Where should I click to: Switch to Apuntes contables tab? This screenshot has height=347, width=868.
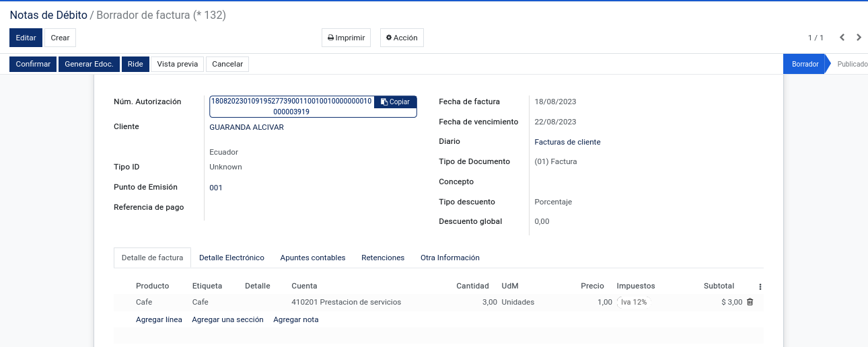pyautogui.click(x=313, y=258)
